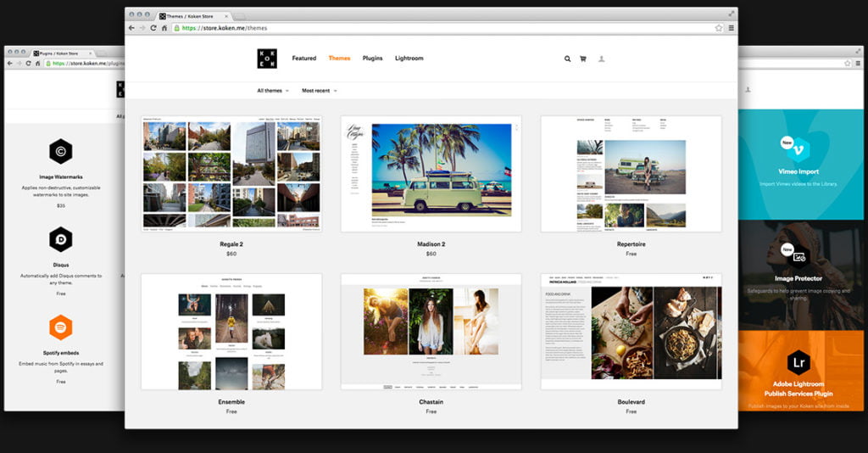Close the Themes / Koken Store tab
Screen dimensions: 868x453
226,16
